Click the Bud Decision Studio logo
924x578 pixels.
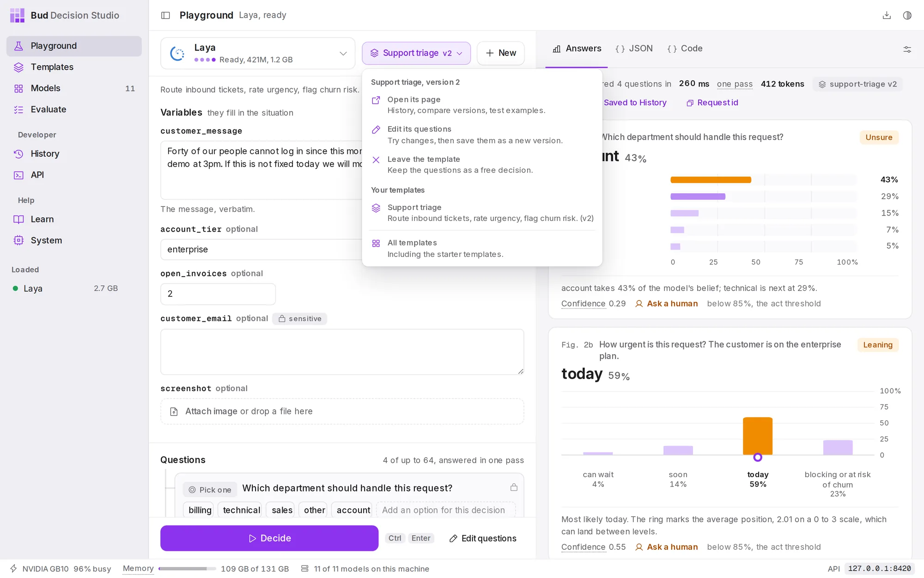pyautogui.click(x=18, y=15)
